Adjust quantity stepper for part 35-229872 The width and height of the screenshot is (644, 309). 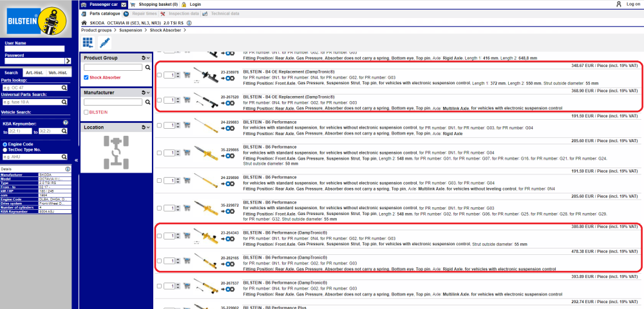178,209
